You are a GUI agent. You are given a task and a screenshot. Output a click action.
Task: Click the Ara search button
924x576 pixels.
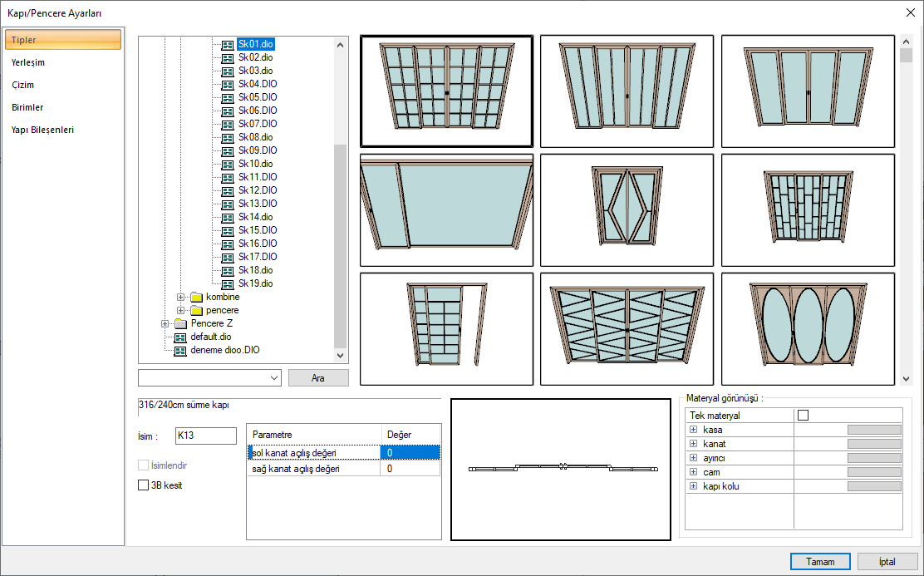tap(317, 378)
